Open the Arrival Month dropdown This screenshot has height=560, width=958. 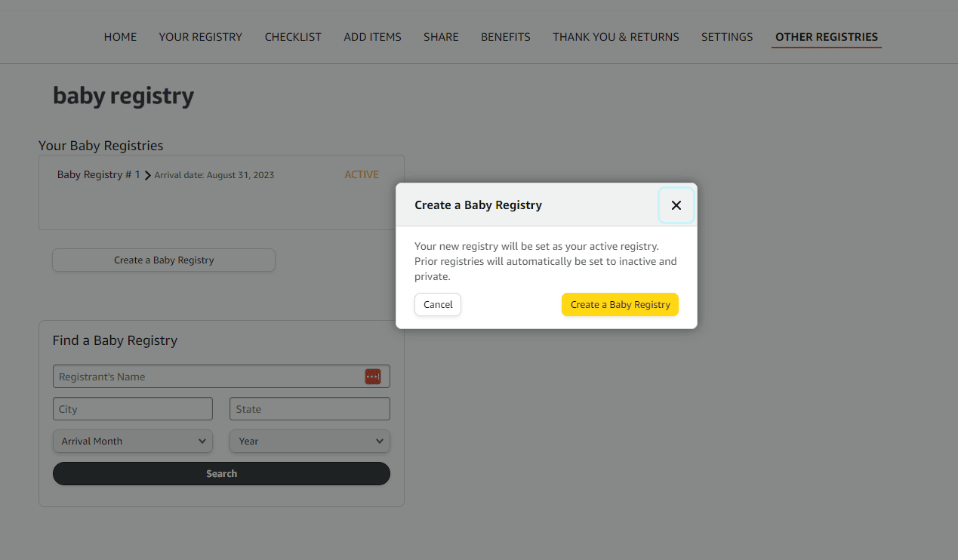[x=132, y=441]
